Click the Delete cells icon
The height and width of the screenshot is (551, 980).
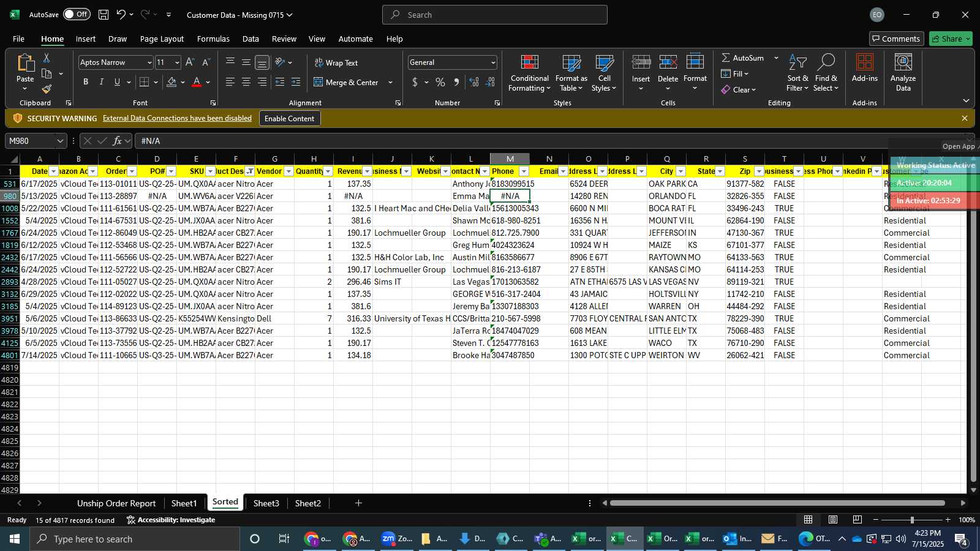click(x=668, y=62)
